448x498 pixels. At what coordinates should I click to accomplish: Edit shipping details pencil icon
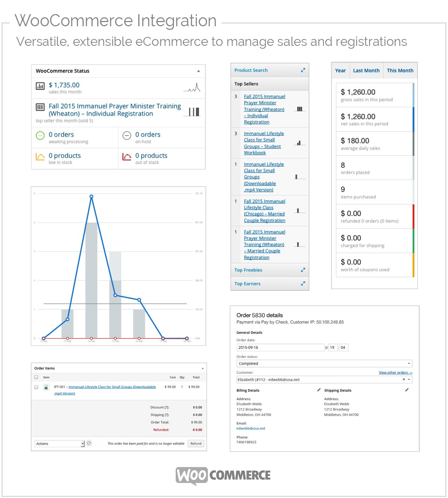tap(407, 390)
